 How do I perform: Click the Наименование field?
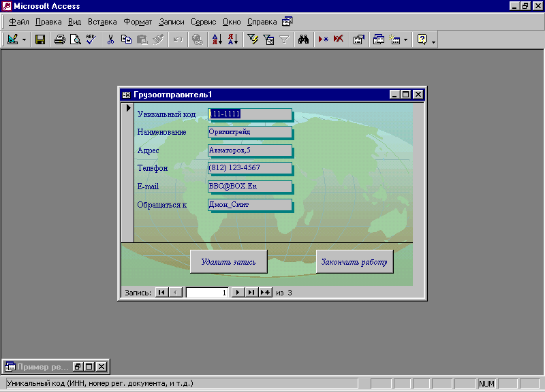pos(250,132)
